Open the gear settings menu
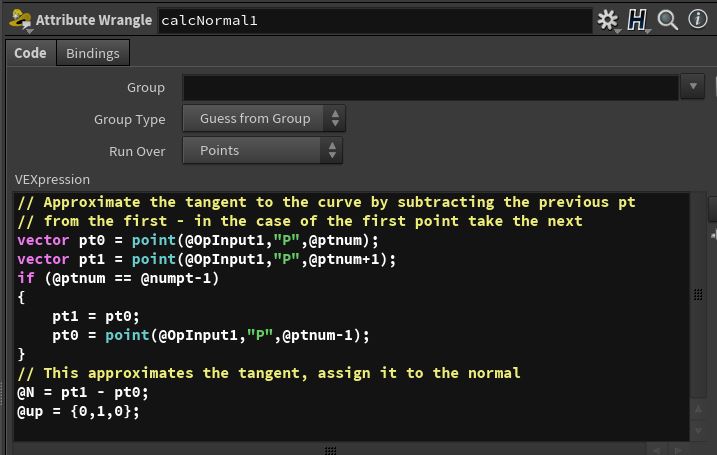 pyautogui.click(x=607, y=20)
